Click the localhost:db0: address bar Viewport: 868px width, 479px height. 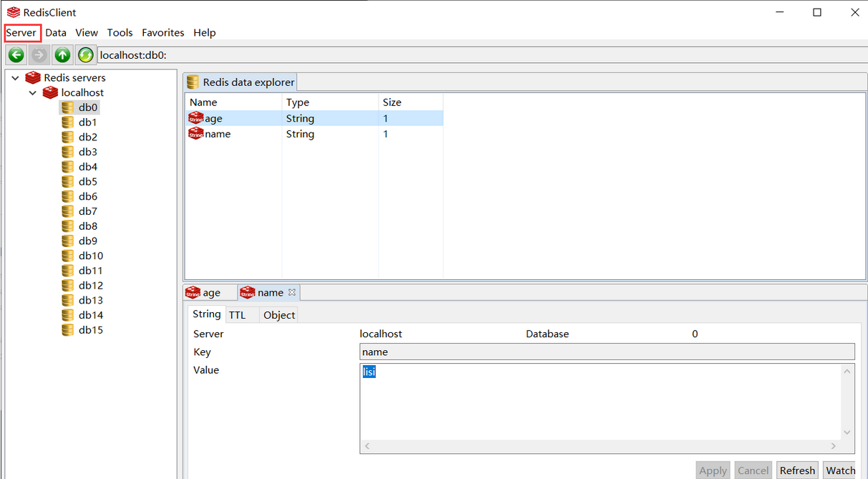coord(482,55)
